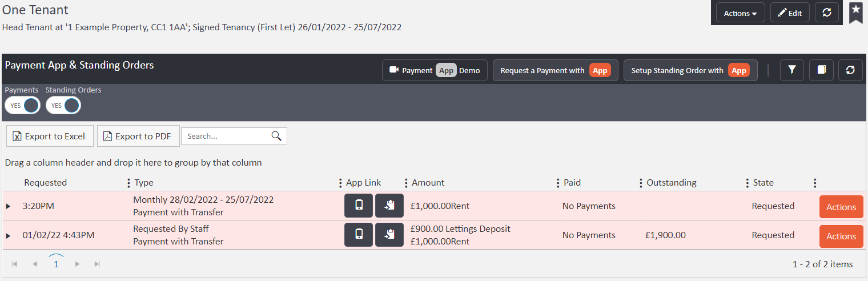
Task: Open the filter funnel icon in panel header
Action: pos(791,70)
